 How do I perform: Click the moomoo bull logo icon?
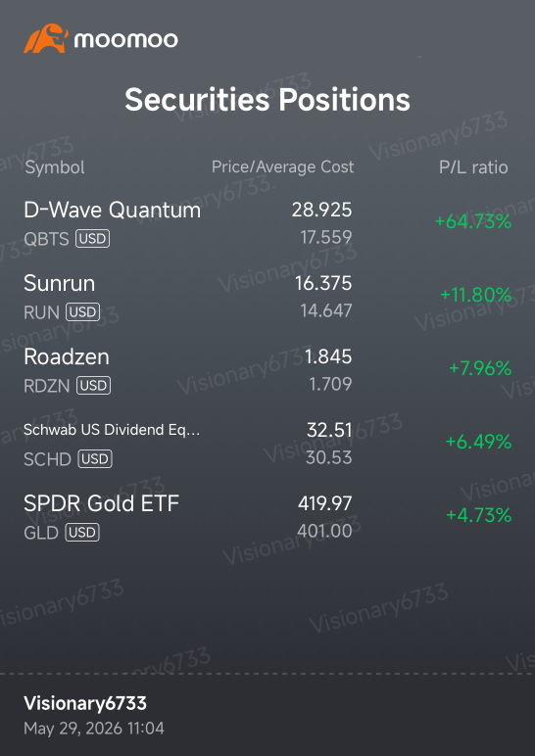[46, 38]
